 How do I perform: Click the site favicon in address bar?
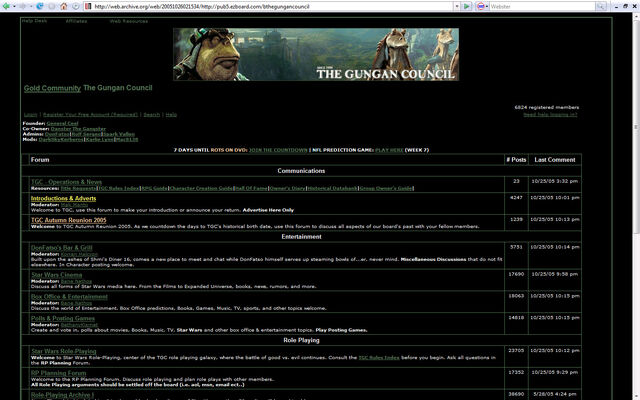pyautogui.click(x=89, y=6)
